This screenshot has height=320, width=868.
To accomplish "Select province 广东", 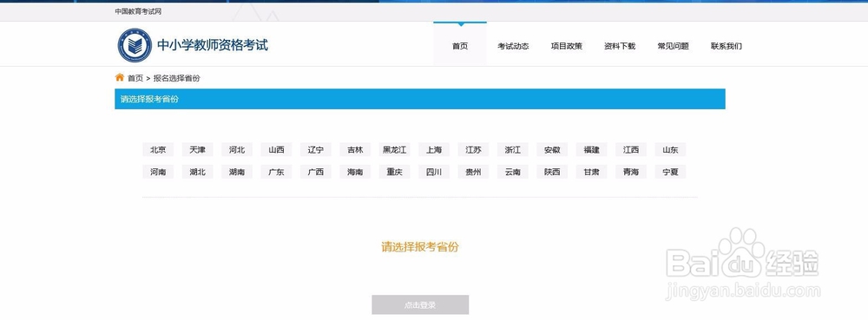I will point(276,172).
